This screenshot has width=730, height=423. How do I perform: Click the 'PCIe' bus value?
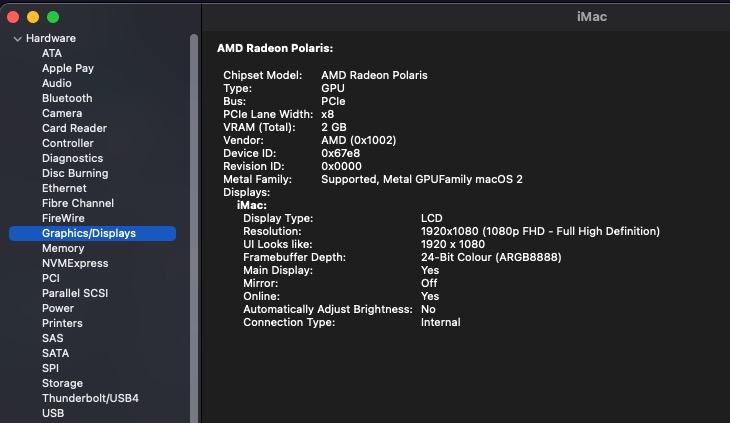pyautogui.click(x=333, y=101)
